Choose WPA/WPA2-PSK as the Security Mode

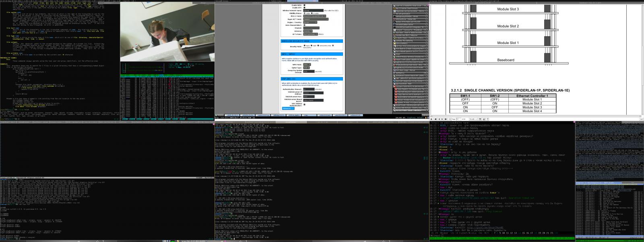pos(319,46)
